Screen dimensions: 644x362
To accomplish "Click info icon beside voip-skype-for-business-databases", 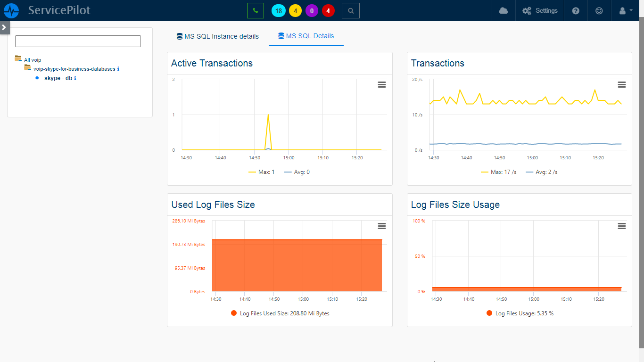I will pos(118,69).
